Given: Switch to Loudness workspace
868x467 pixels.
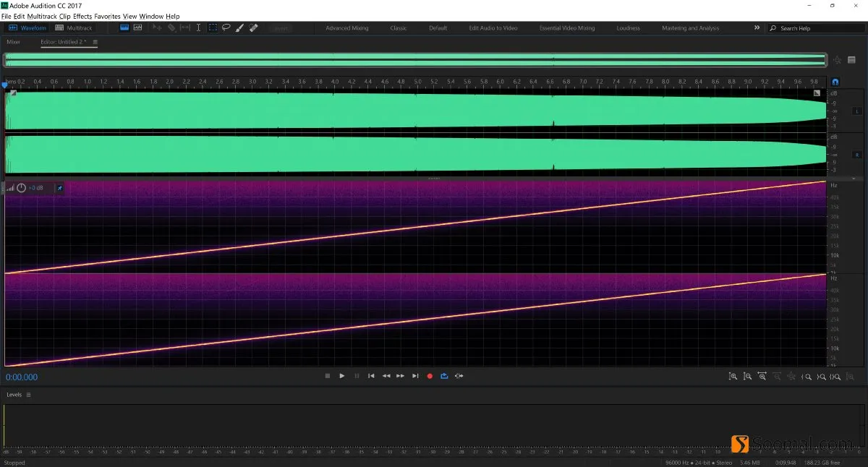Looking at the screenshot, I should [629, 28].
